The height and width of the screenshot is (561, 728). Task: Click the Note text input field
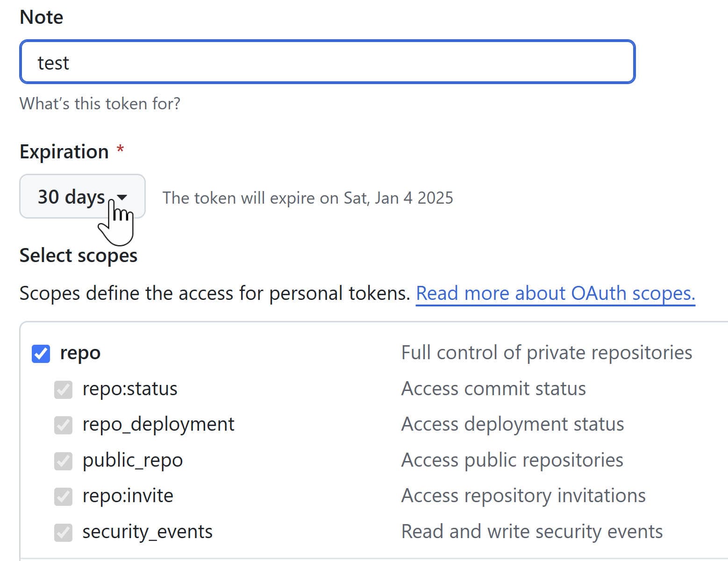pyautogui.click(x=327, y=62)
